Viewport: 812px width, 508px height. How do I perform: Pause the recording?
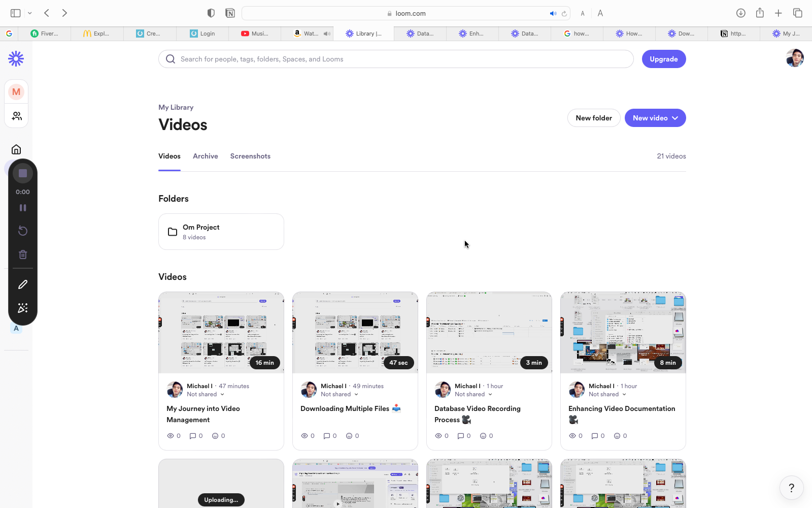(23, 208)
